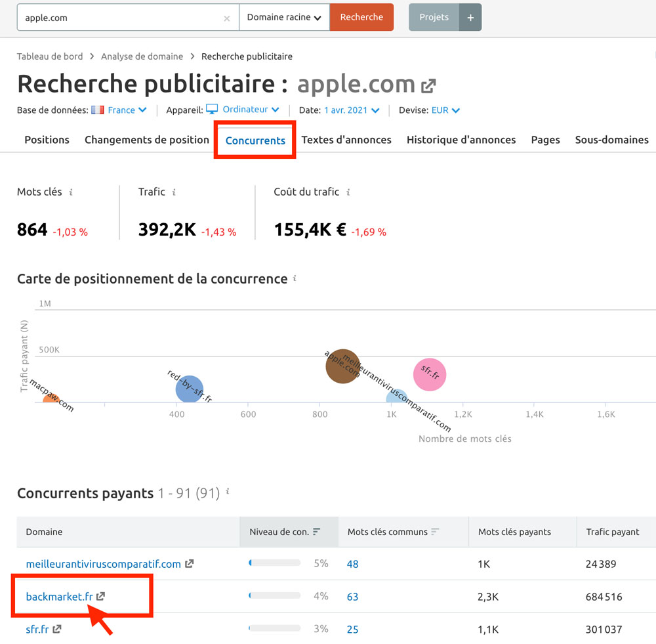Switch to the Pages tab
The width and height of the screenshot is (656, 644).
click(x=546, y=140)
